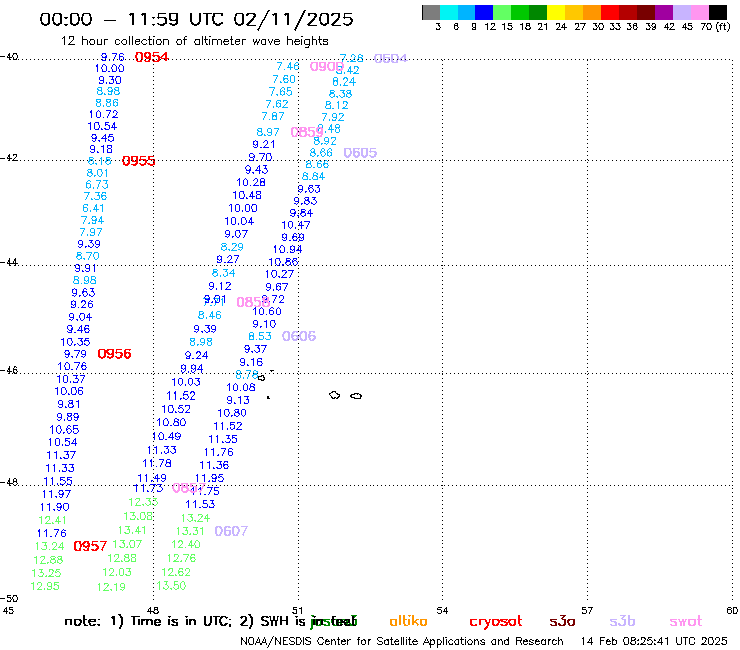
Task: Select the wave height value 10.28
Action: point(251,182)
